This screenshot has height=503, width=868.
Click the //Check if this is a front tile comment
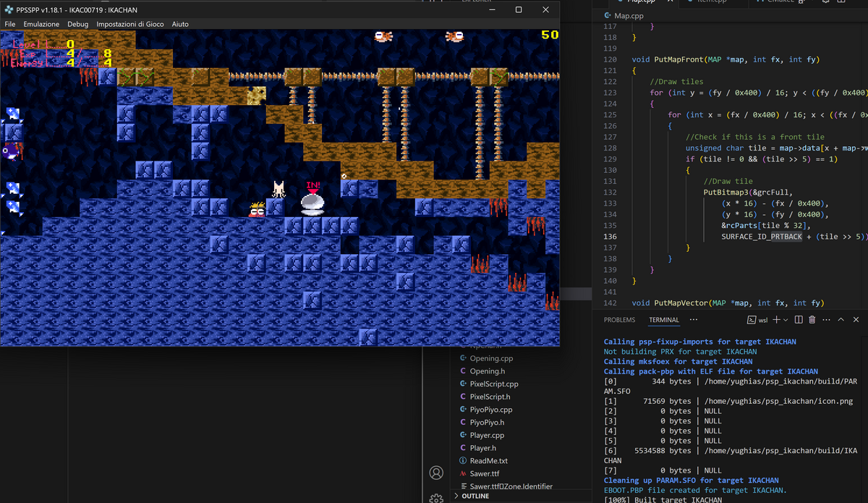click(754, 137)
